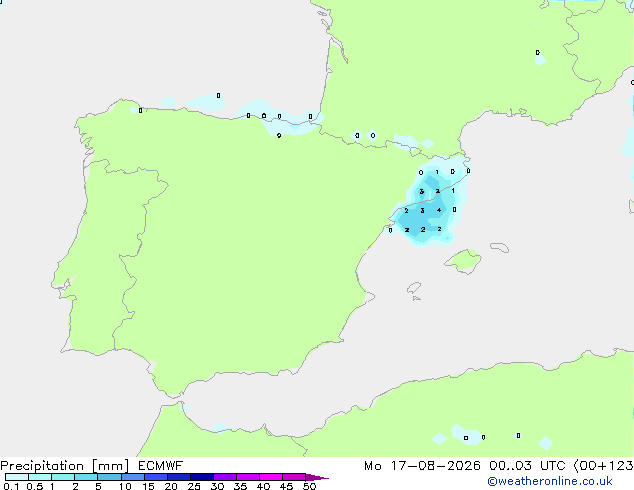Click the Ibiza island outline
Screen dimensions: 634x490
tap(414, 288)
